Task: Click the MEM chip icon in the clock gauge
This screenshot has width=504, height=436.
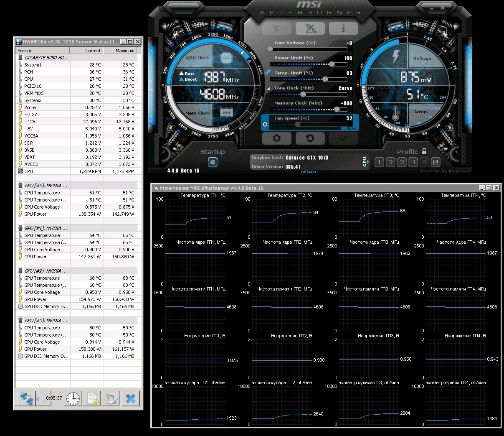Action: (226, 112)
